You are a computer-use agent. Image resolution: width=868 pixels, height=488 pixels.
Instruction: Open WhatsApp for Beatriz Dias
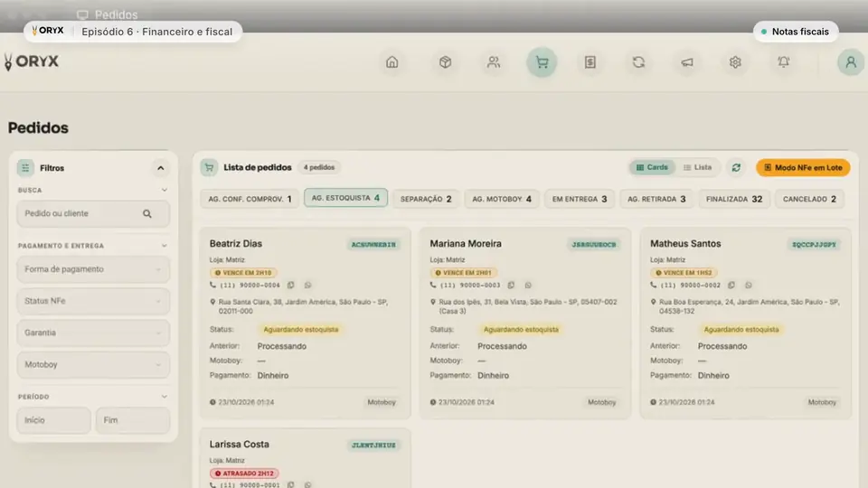coord(307,285)
